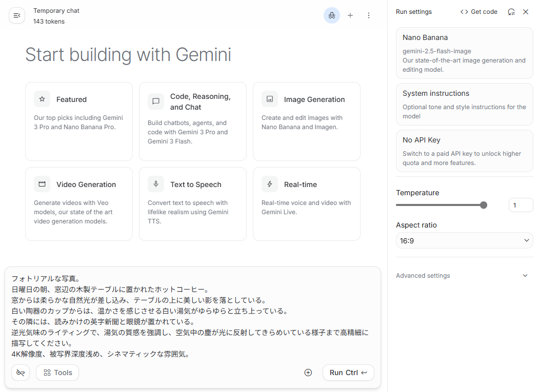Viewport: 539px width, 392px height.
Task: Start a new chat with plus icon
Action: 350,16
